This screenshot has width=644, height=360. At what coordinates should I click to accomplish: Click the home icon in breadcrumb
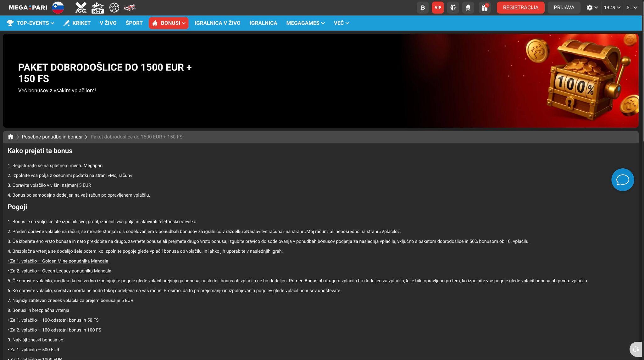tap(10, 137)
